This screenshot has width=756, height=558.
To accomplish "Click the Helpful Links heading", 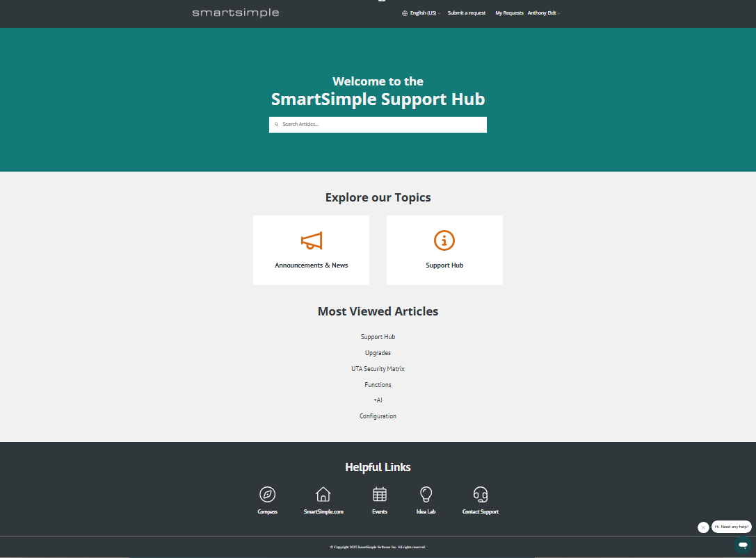I will (x=378, y=467).
